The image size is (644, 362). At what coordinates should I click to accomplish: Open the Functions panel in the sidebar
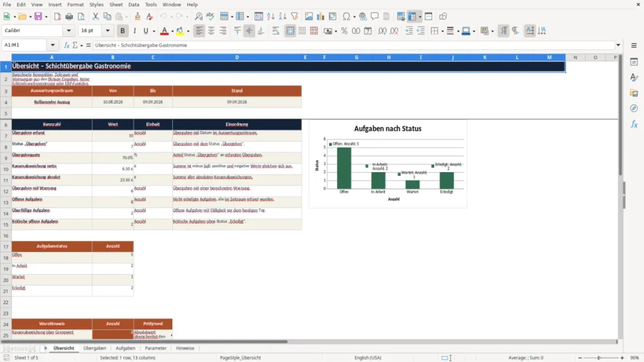coord(634,124)
